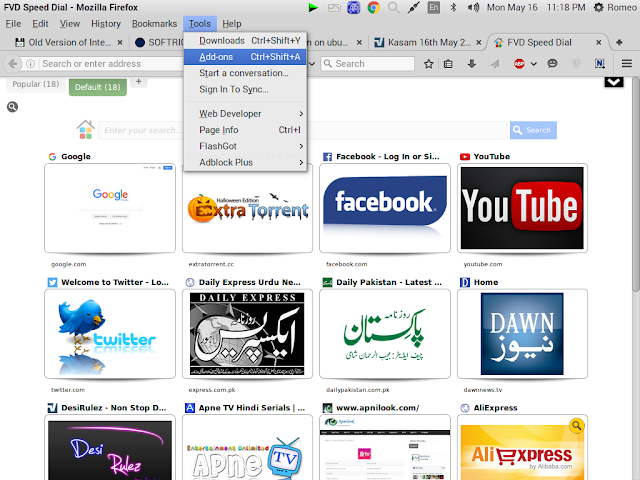Click the AliExpress dial magnifier badge
The image size is (640, 480).
pyautogui.click(x=576, y=426)
